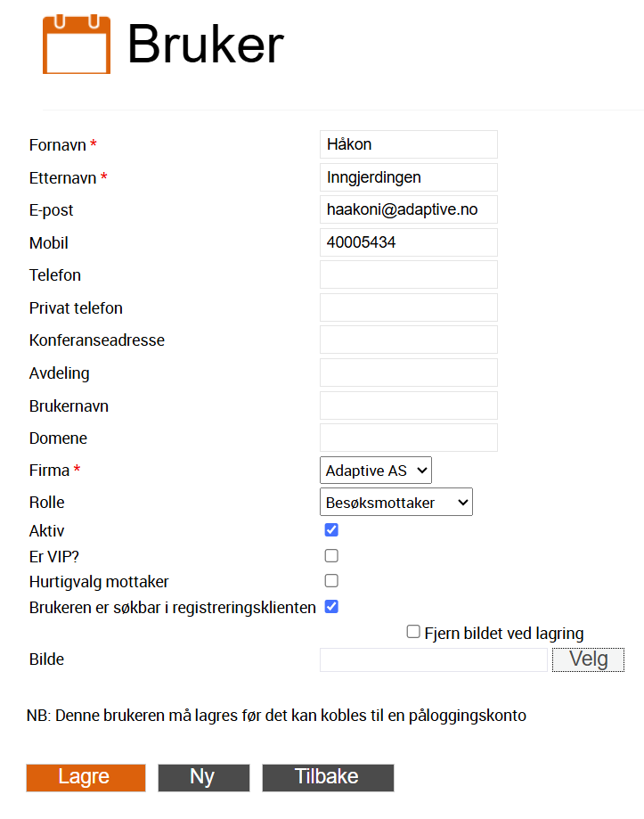Viewport: 644px width, 819px height.
Task: Toggle the Aktiv checkbox
Action: point(331,529)
